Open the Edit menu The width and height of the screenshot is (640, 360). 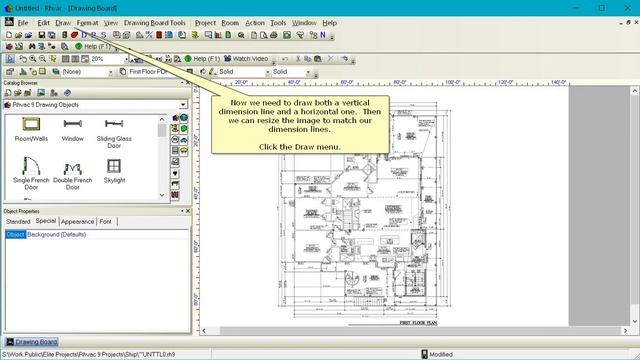click(x=43, y=23)
